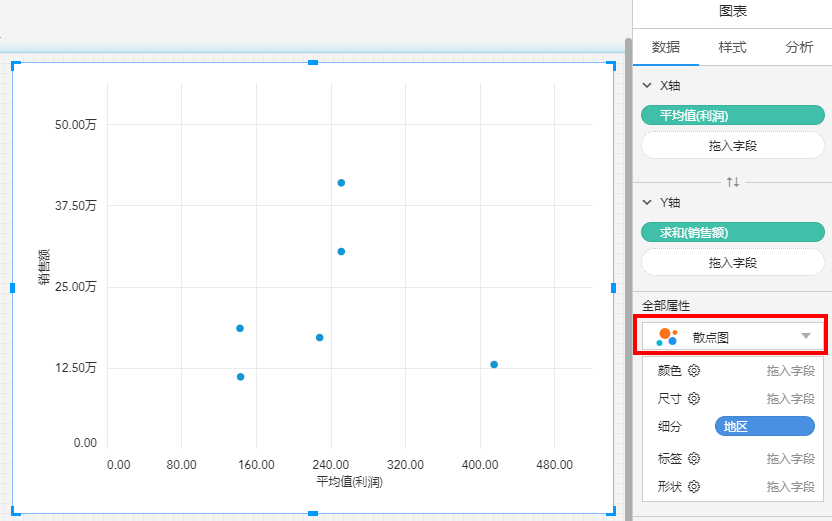
Task: Switch to the 样式 tab
Action: click(732, 47)
